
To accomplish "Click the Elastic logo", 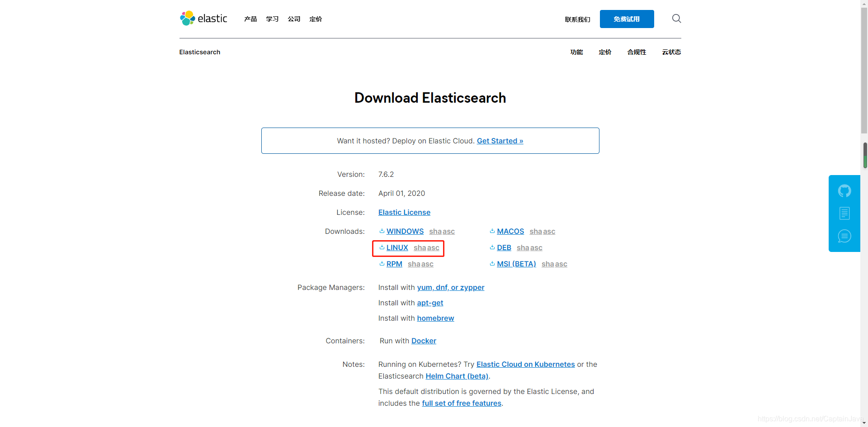I will (x=203, y=19).
